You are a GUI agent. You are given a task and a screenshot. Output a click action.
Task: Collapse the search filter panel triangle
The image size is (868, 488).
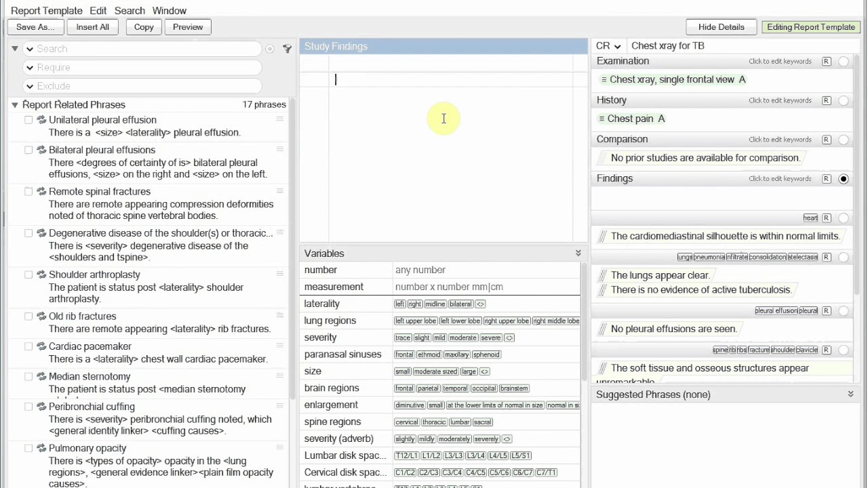coord(14,49)
